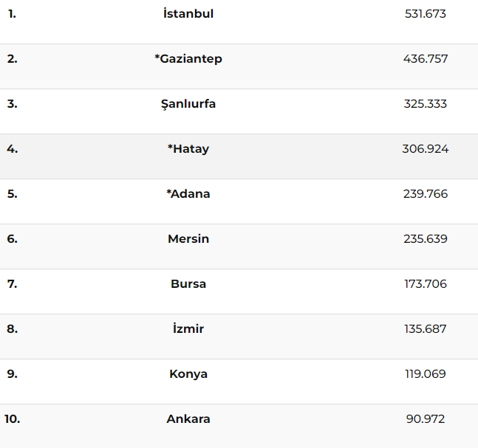Click the rank number 10.
The image size is (478, 448).
pyautogui.click(x=13, y=418)
